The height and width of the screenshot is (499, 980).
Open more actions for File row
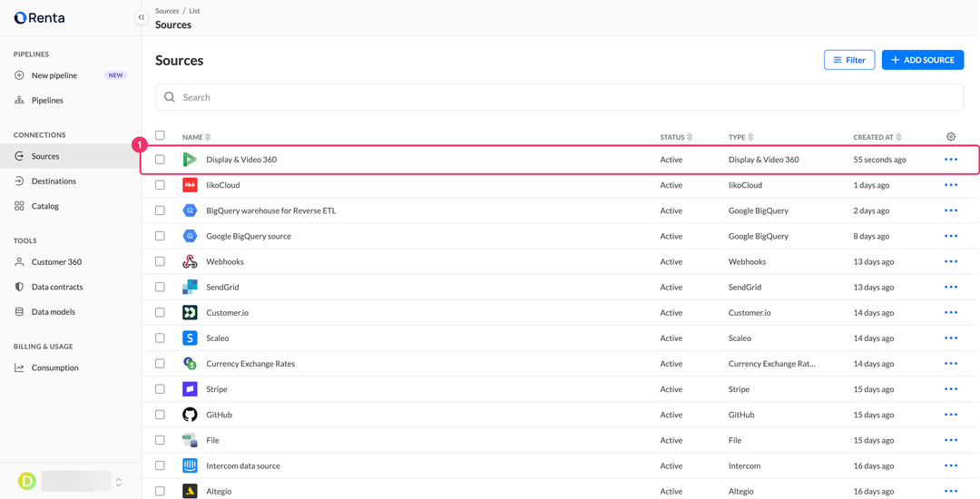(x=951, y=440)
